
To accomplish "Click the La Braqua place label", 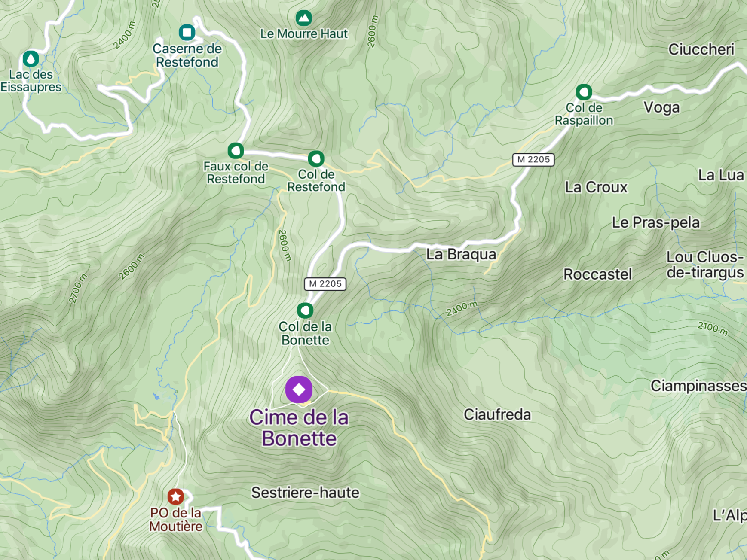I will pyautogui.click(x=461, y=254).
